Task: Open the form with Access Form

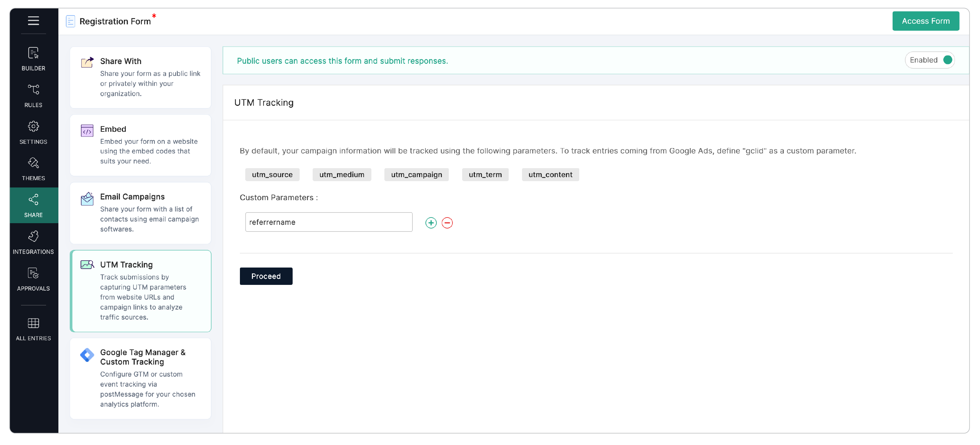Action: point(926,21)
